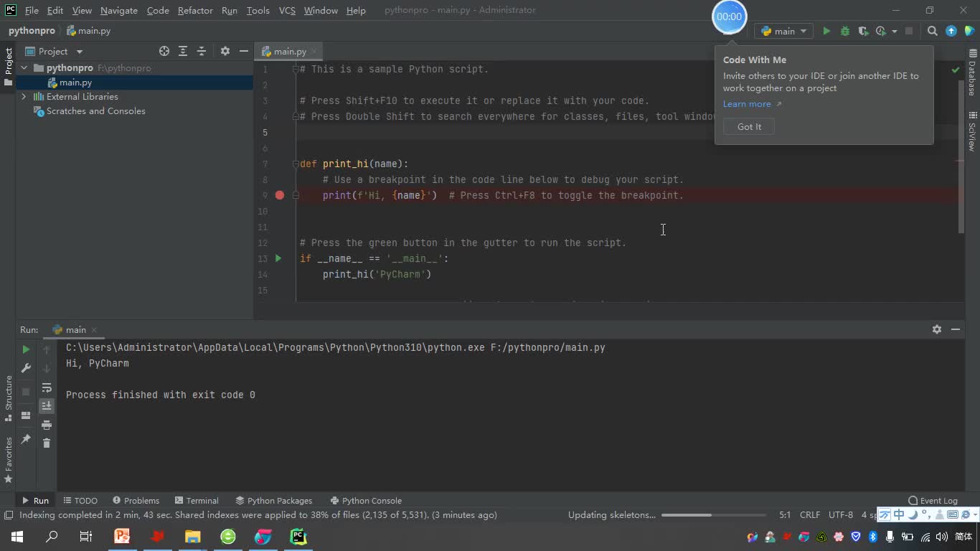The height and width of the screenshot is (551, 980).
Task: Print the Run console output
Action: tap(47, 425)
